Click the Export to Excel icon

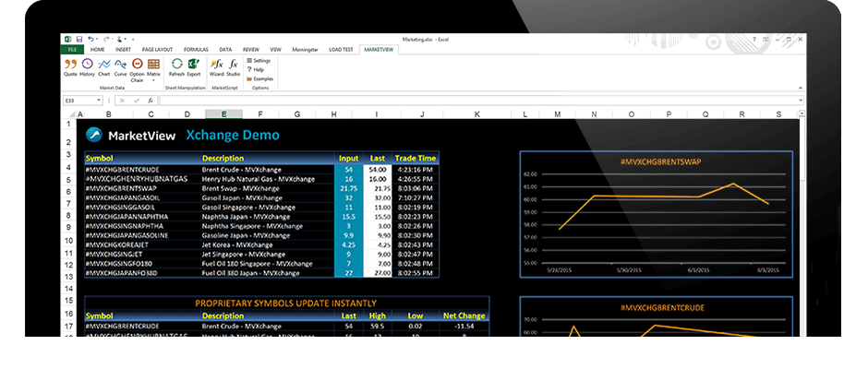coord(194,64)
